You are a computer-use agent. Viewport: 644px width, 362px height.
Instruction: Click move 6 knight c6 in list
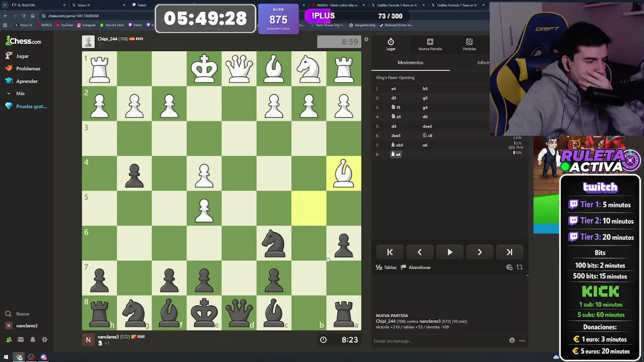click(427, 136)
